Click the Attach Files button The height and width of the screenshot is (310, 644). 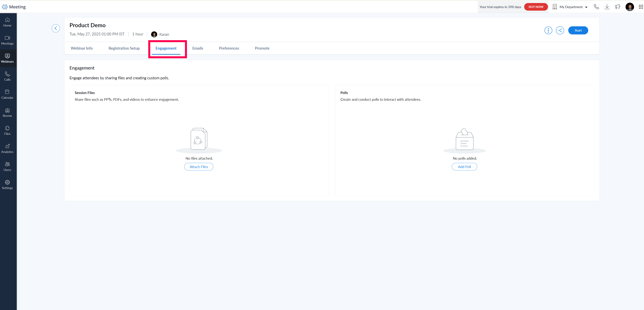click(x=199, y=167)
